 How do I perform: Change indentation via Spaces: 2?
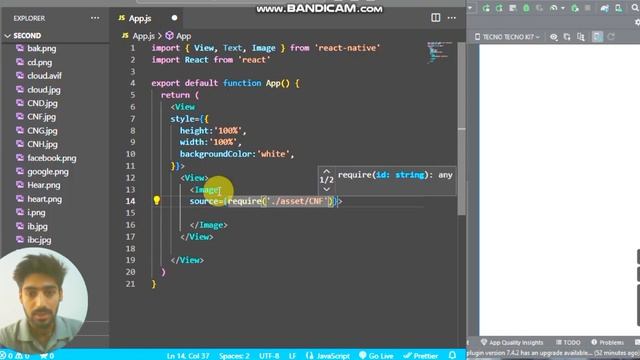pos(234,356)
